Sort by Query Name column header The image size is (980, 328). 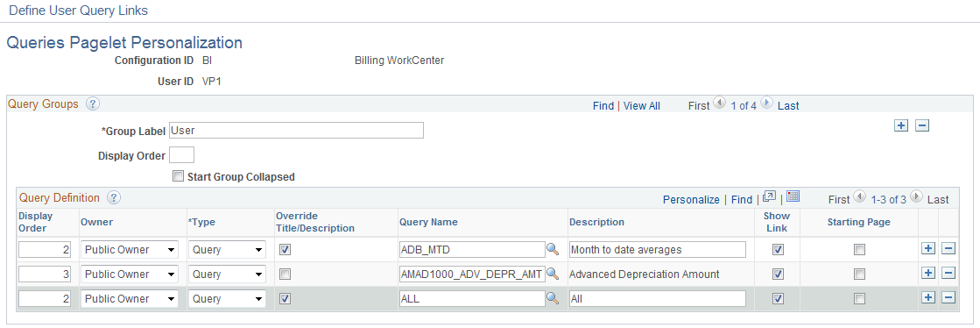click(428, 222)
